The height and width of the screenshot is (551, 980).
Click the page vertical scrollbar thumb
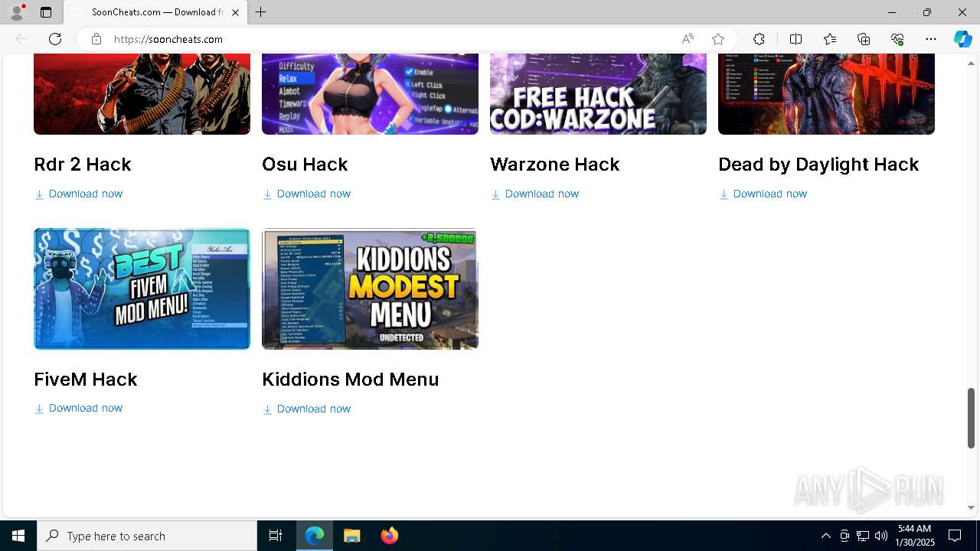(x=971, y=418)
